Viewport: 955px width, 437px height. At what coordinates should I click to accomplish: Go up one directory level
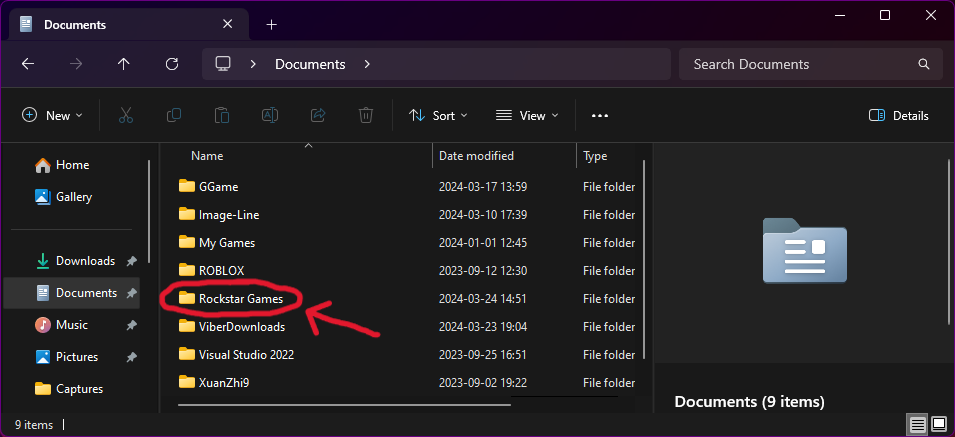coord(124,64)
